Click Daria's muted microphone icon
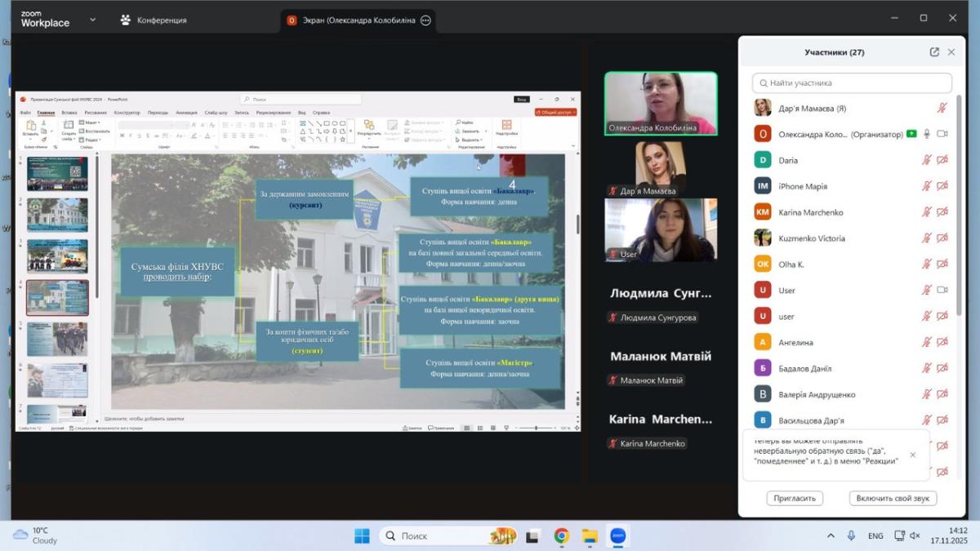 (927, 161)
